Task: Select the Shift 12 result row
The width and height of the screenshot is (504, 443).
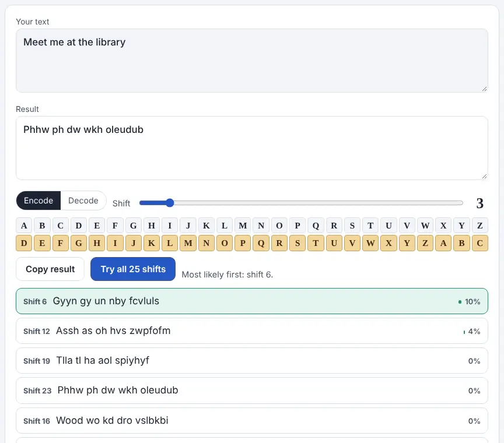Action: click(252, 331)
